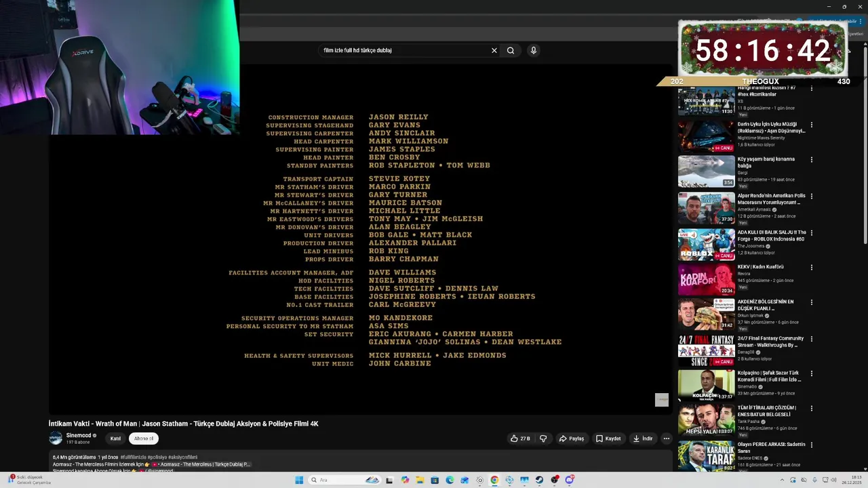Open the Derin Uyku live stream thumbnail

point(706,137)
